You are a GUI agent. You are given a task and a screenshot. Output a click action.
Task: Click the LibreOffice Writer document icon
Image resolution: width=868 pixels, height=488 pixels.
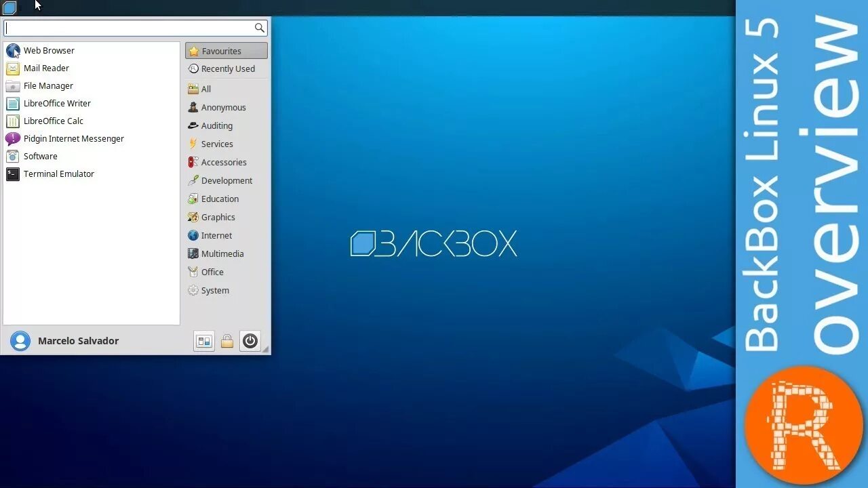(13, 104)
